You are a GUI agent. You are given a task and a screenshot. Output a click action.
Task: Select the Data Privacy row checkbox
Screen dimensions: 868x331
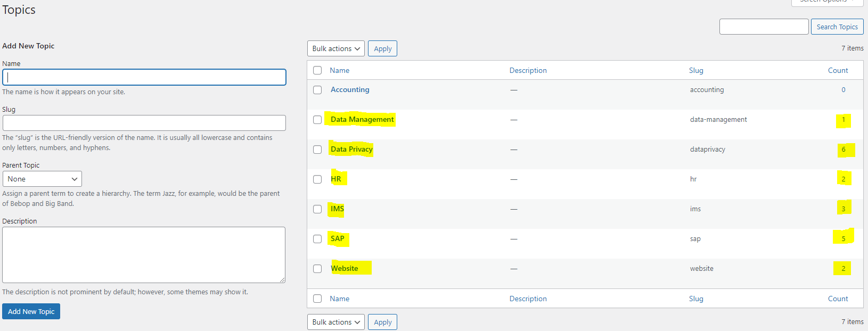tap(317, 150)
